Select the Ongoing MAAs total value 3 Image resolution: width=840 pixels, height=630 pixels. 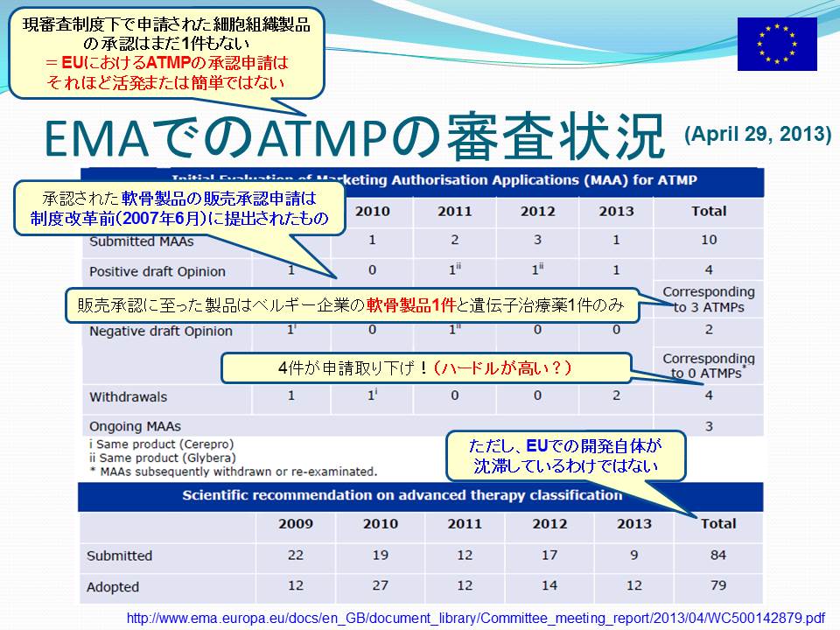coord(709,426)
